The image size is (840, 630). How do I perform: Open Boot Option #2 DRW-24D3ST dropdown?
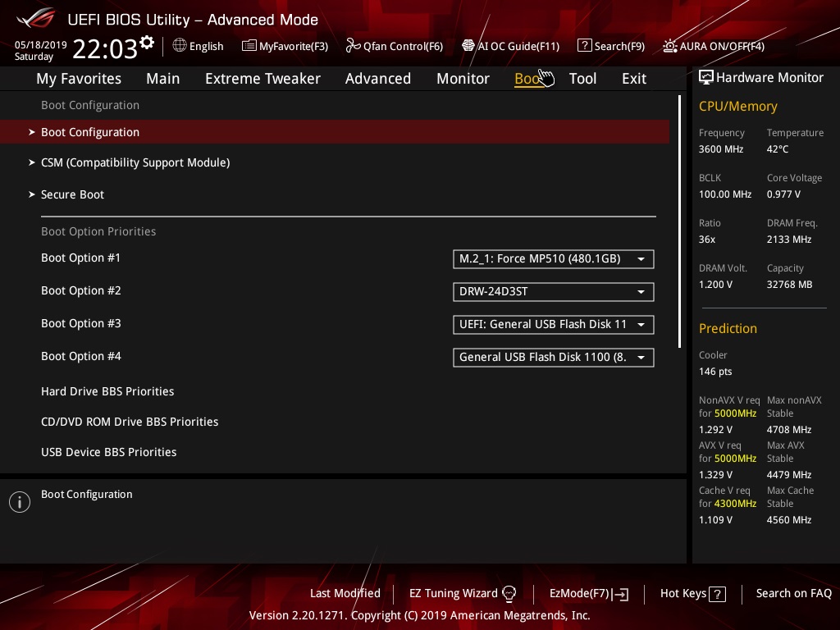tap(554, 291)
